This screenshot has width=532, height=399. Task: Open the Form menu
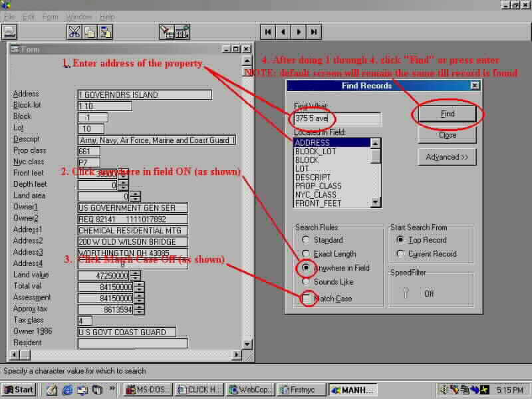(x=51, y=17)
